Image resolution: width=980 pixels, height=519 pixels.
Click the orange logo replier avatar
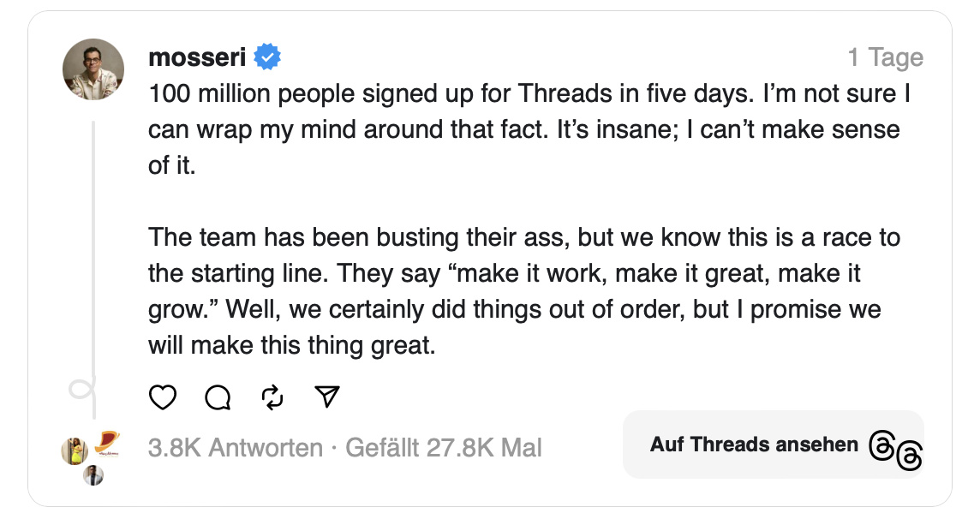106,442
